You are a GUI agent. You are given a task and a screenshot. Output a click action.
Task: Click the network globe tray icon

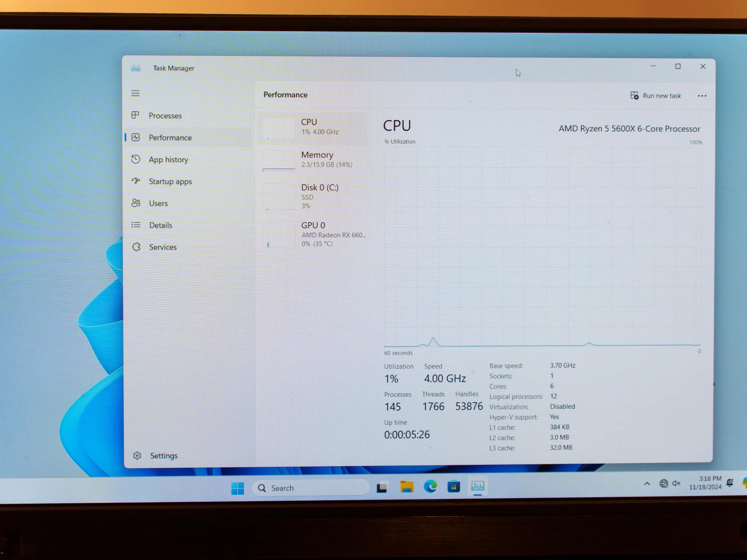664,483
